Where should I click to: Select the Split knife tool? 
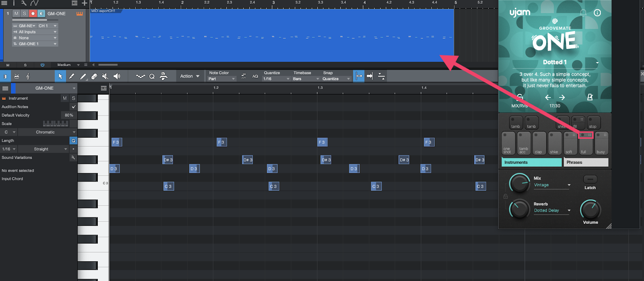[72, 76]
